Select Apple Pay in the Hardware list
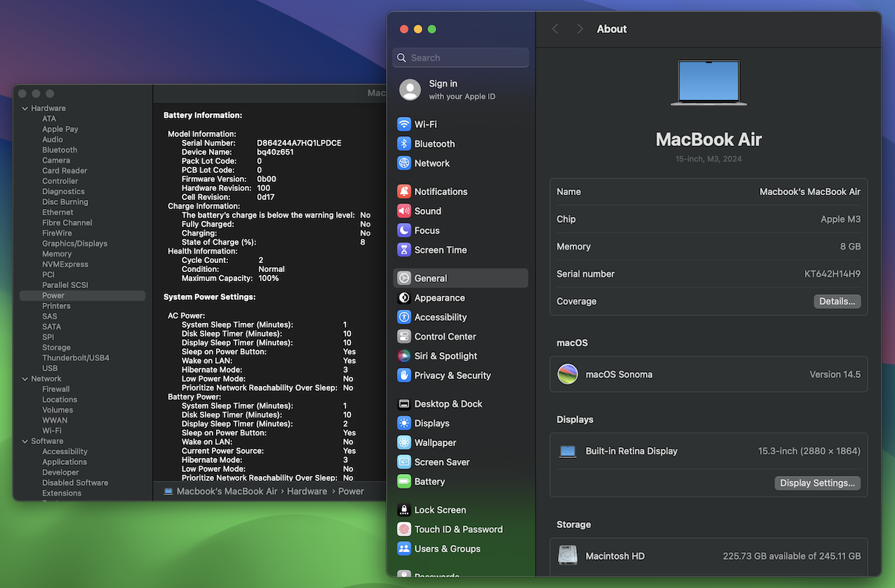895x588 pixels. point(60,129)
